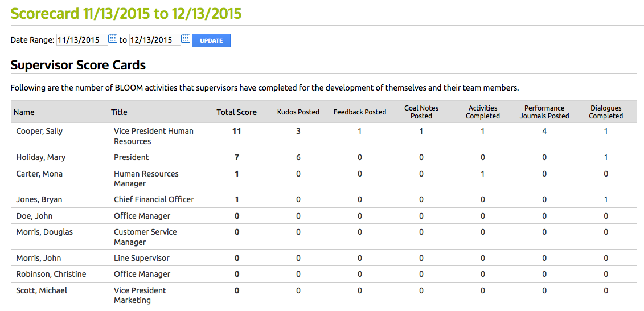Click Bryan Jones's total score 1
The height and width of the screenshot is (311, 644).
point(236,199)
